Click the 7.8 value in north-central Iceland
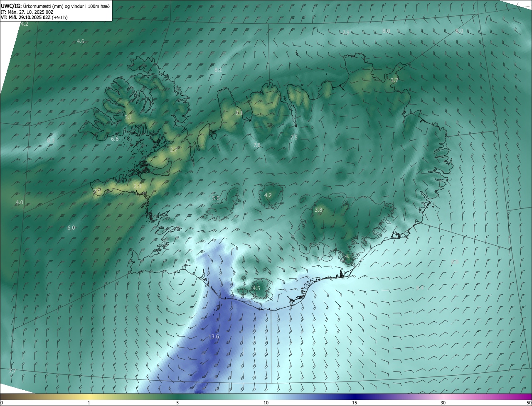Viewport: 532px width, 406px height. [x=257, y=145]
